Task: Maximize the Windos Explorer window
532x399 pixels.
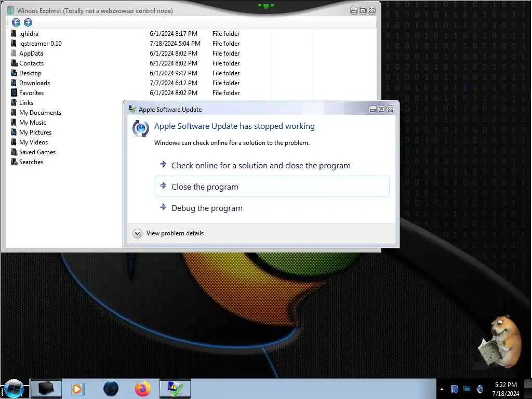Action: pos(363,10)
